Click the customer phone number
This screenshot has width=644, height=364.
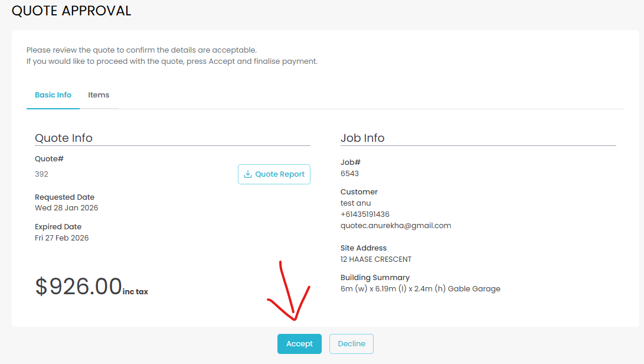point(365,214)
